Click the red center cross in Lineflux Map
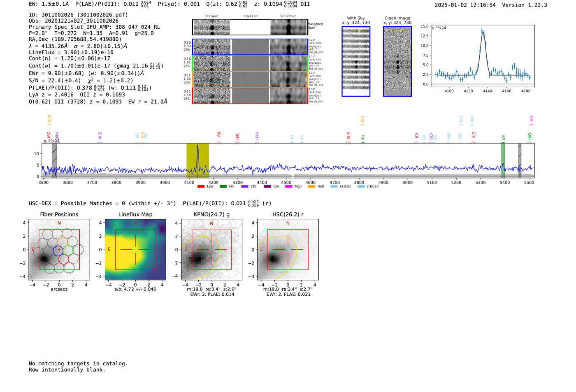This screenshot has height=392, width=576. tap(135, 250)
